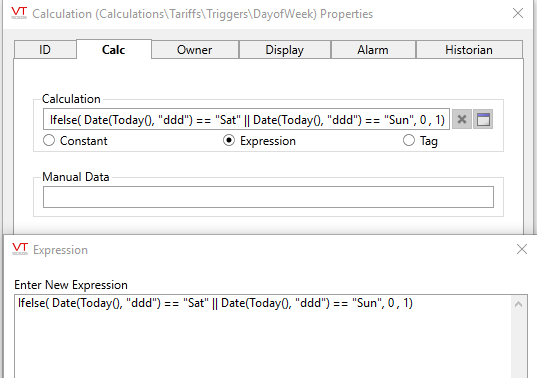Switch to the ID tab
This screenshot has width=537, height=378.
point(45,50)
